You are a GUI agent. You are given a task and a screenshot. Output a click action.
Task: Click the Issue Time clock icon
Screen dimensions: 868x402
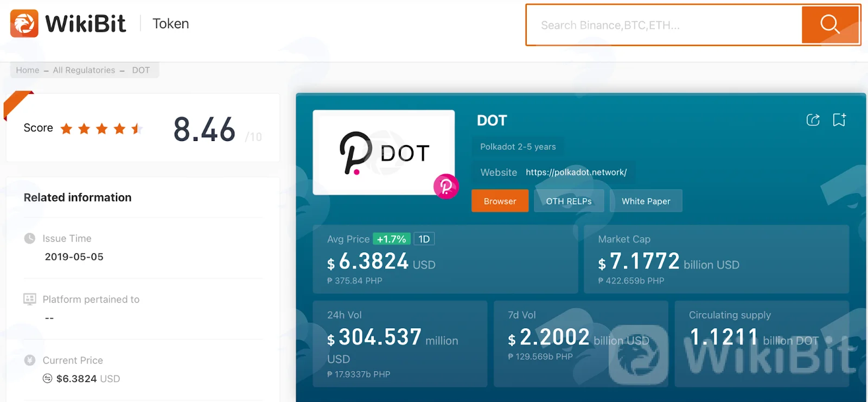[x=30, y=238]
